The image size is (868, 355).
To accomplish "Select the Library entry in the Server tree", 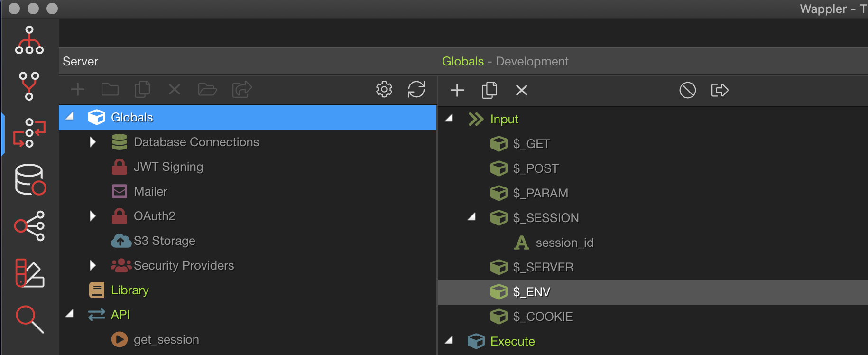I will coord(129,290).
